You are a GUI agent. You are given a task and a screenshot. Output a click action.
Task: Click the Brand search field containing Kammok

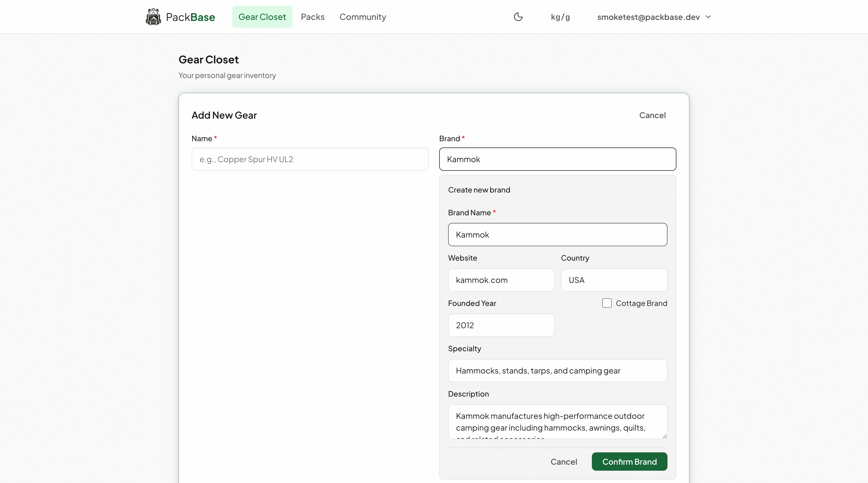point(558,159)
